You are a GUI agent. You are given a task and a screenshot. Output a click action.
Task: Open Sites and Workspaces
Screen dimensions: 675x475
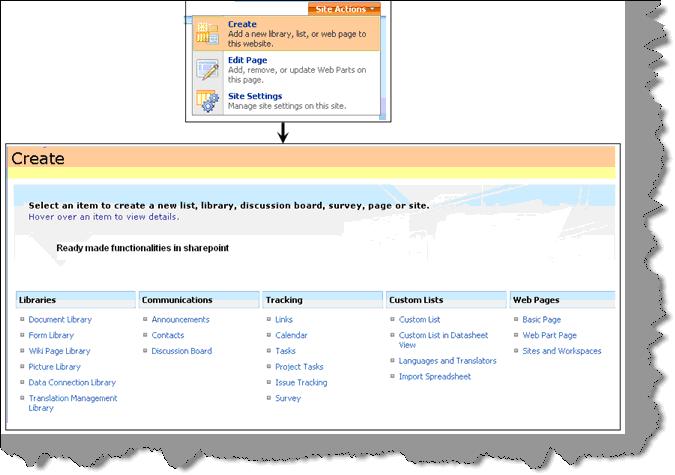point(562,351)
